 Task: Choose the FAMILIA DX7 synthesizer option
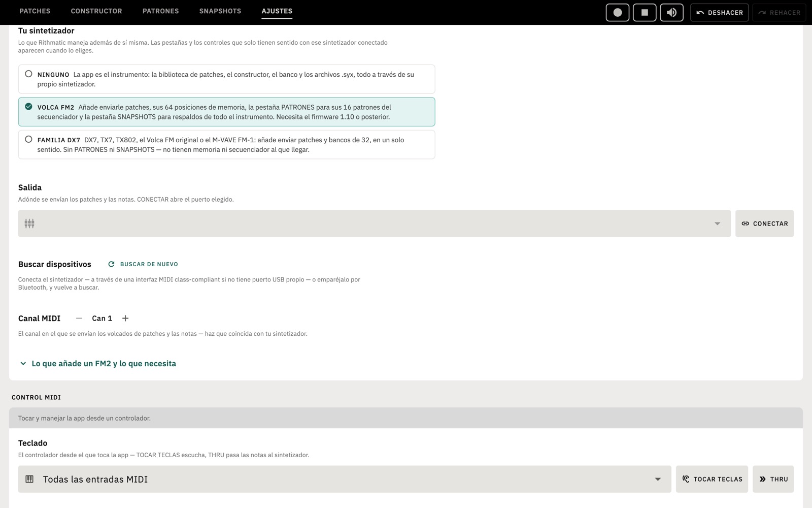pos(226,145)
